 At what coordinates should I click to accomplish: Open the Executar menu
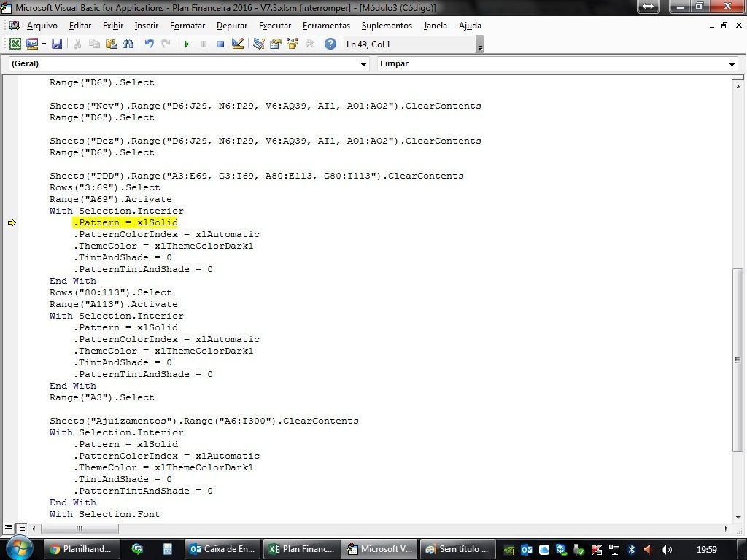(x=275, y=26)
